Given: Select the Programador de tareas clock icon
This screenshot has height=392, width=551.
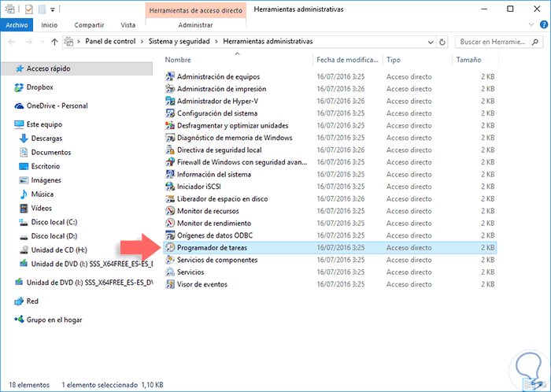Looking at the screenshot, I should tap(170, 248).
